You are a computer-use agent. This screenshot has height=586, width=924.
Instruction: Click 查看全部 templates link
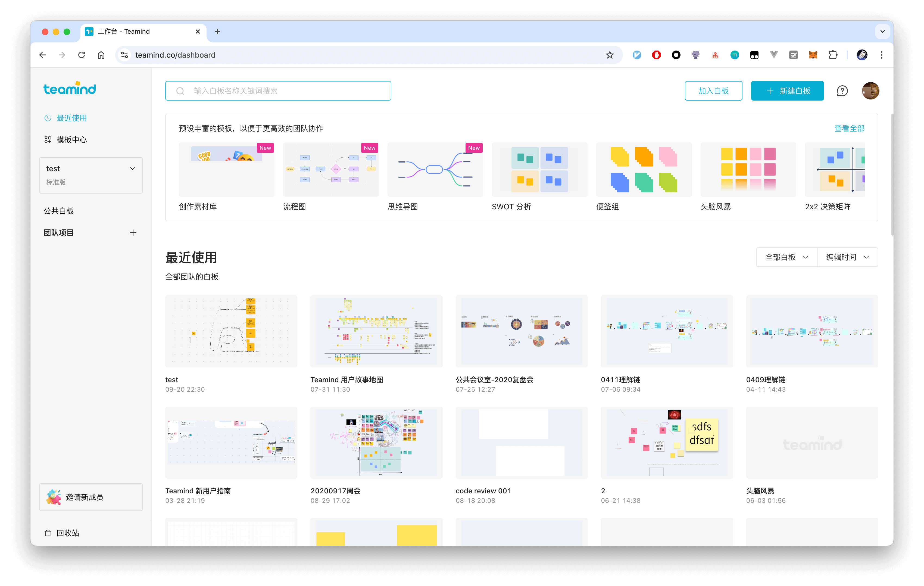tap(849, 128)
